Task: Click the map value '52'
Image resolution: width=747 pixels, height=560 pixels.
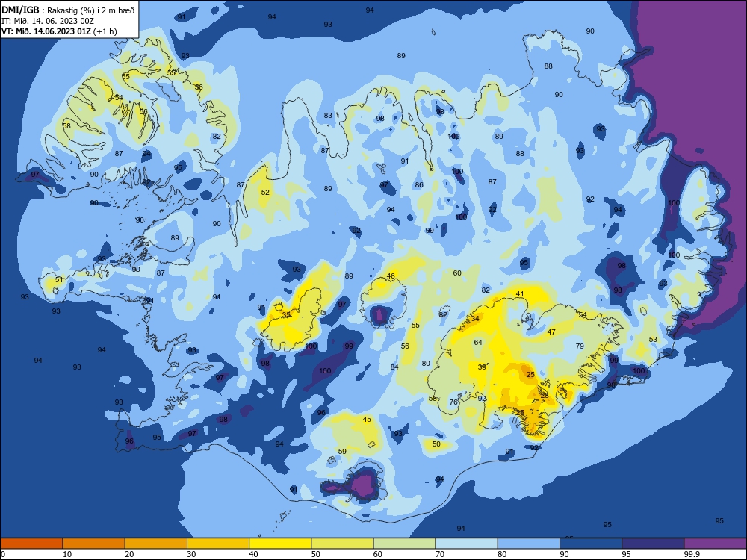Action: tap(265, 193)
